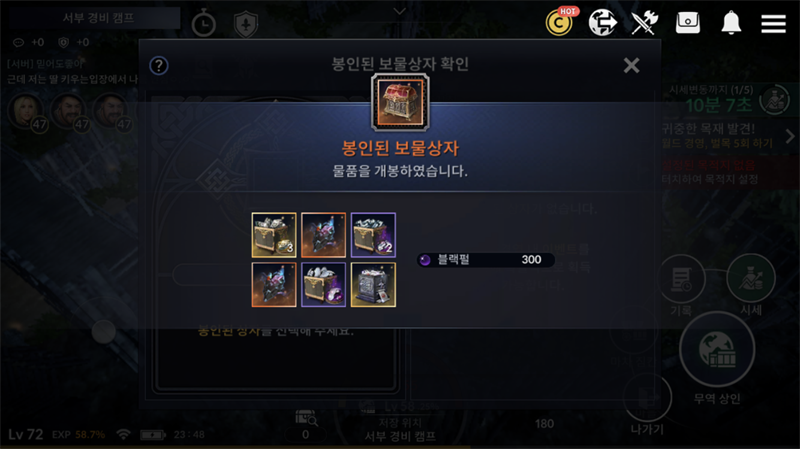Screen dimensions: 800x449
Task: Click the 블랙펄 300 currency bar
Action: [486, 260]
